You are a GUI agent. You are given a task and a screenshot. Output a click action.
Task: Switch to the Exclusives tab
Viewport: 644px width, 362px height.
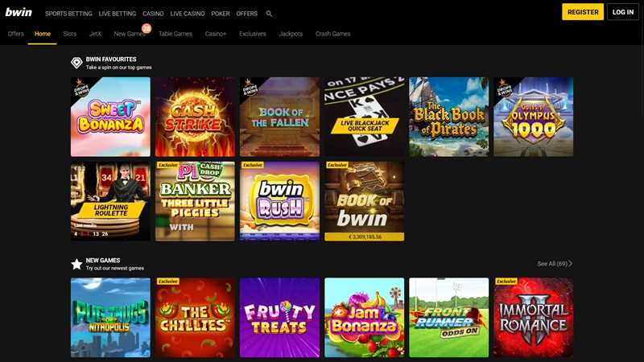(253, 34)
